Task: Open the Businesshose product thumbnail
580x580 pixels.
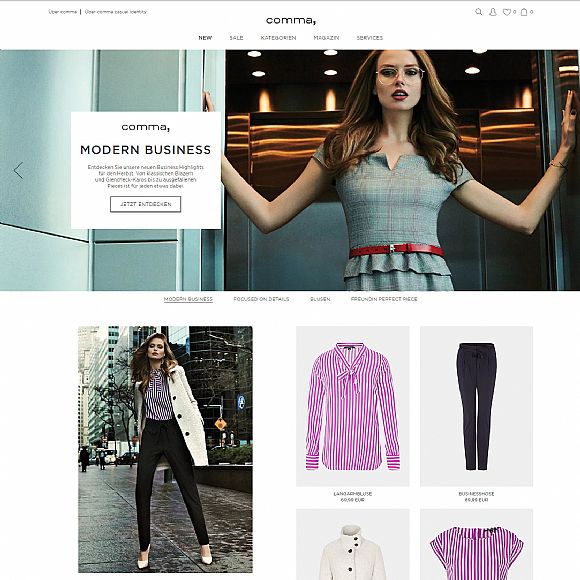Action: (476, 406)
